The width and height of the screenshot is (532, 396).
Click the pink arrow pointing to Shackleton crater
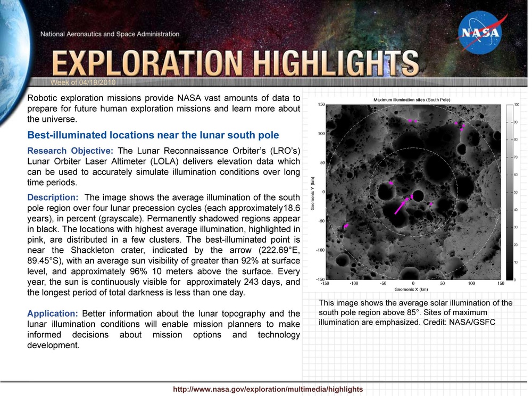(x=400, y=208)
